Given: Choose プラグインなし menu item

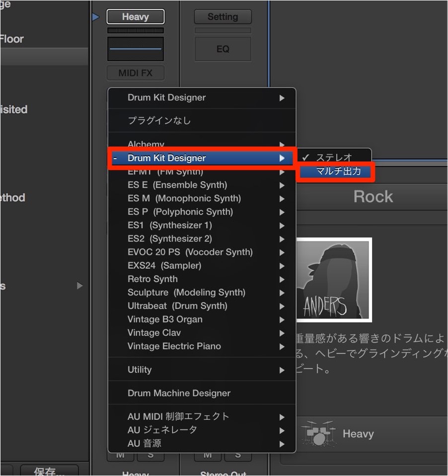Looking at the screenshot, I should click(x=202, y=121).
